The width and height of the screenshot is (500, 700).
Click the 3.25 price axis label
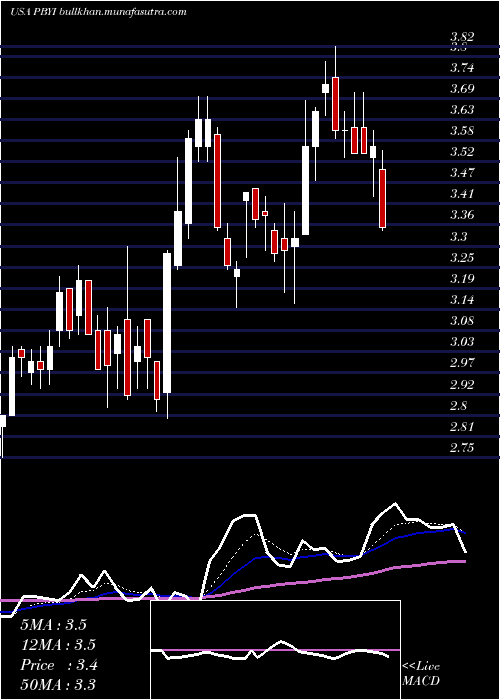pyautogui.click(x=462, y=258)
